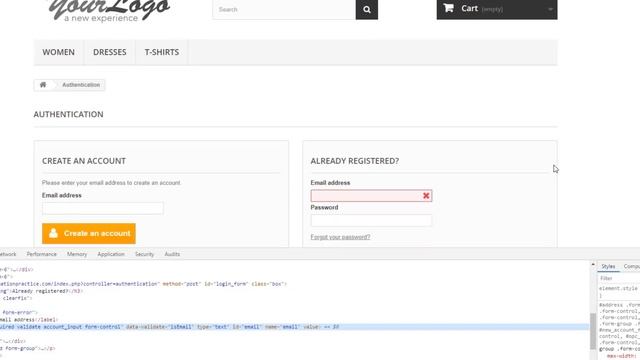Click the styles Filter field
Image resolution: width=640 pixels, height=360 pixels.
619,278
